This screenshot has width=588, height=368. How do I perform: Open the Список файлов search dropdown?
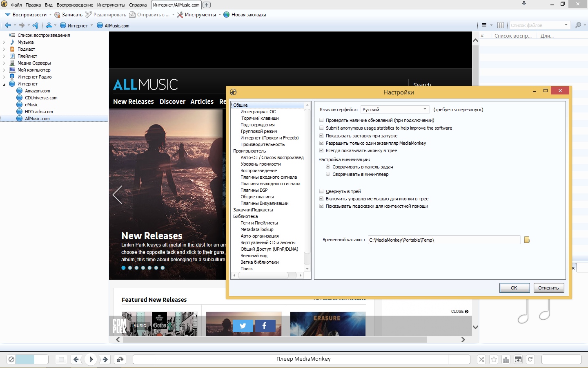[x=566, y=25]
